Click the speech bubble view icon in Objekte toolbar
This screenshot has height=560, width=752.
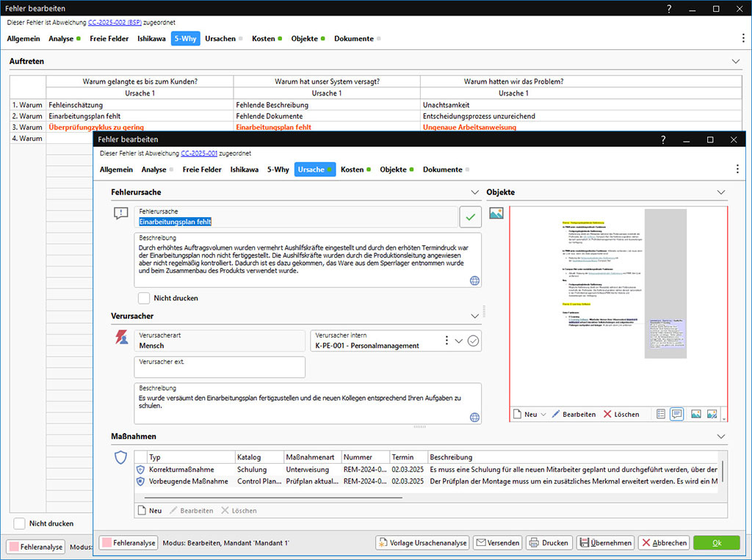pos(676,414)
